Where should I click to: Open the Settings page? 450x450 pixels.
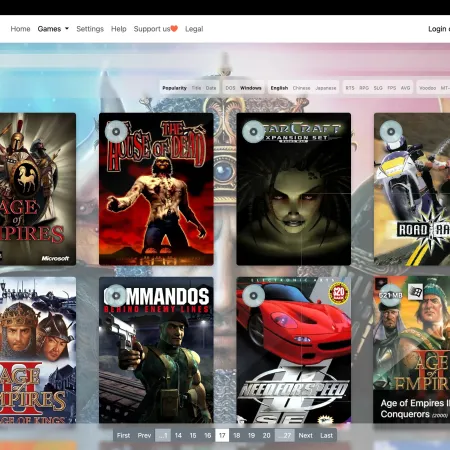(90, 29)
